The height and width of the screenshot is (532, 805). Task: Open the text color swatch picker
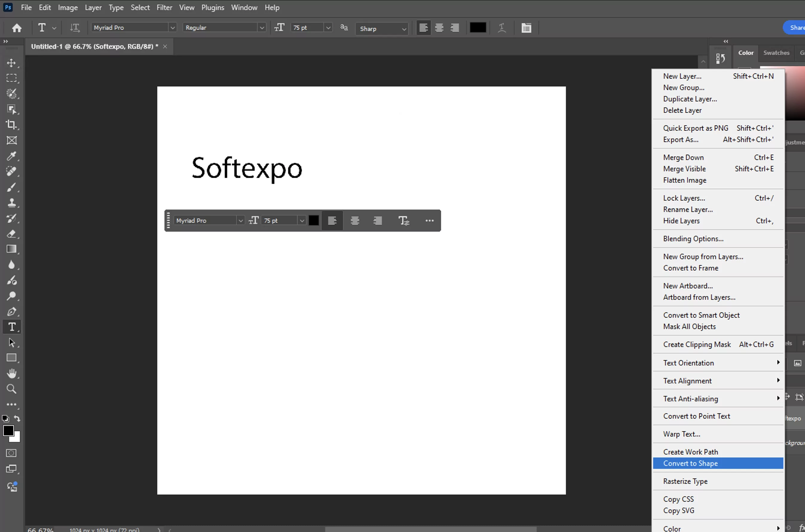click(x=478, y=27)
